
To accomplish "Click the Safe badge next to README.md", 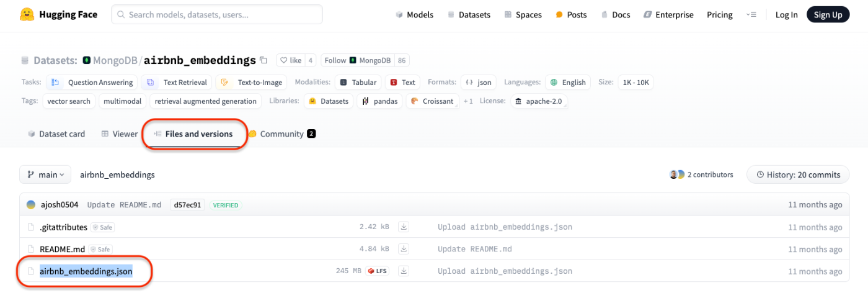I will coord(100,249).
